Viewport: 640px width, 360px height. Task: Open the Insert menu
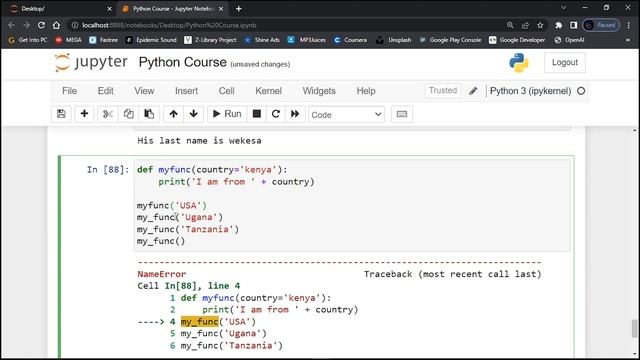[186, 91]
